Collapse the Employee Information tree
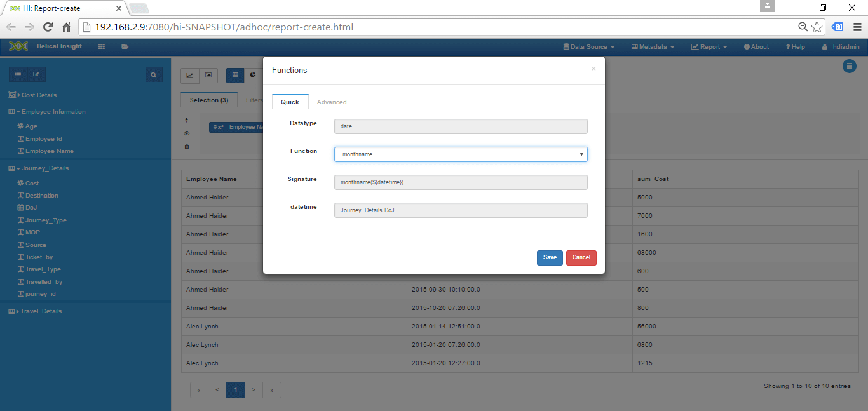This screenshot has width=868, height=411. tap(18, 112)
